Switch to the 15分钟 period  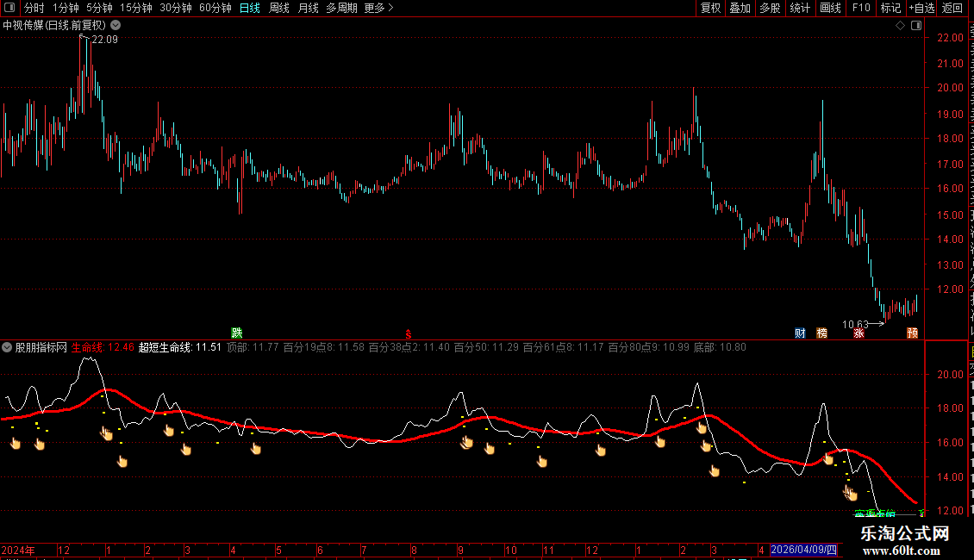click(x=136, y=8)
